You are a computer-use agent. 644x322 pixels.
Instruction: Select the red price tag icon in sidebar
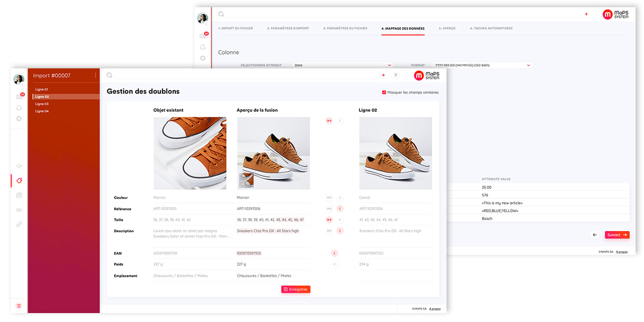point(19,180)
